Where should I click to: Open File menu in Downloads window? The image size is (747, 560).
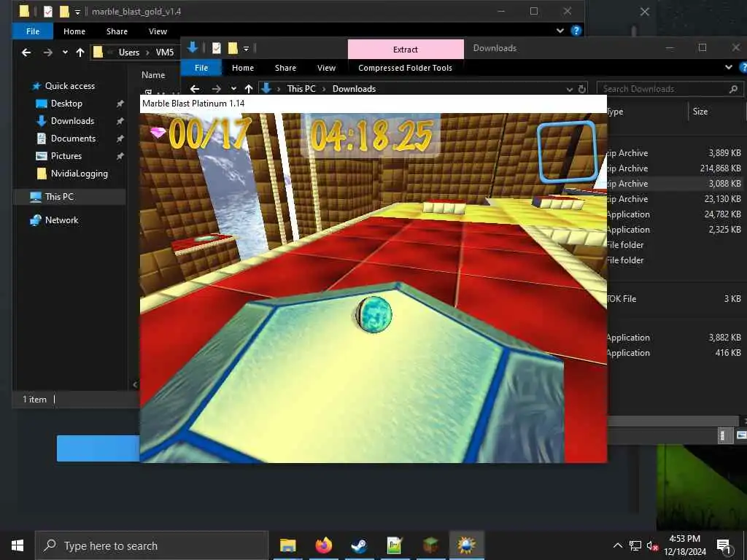[x=201, y=68]
